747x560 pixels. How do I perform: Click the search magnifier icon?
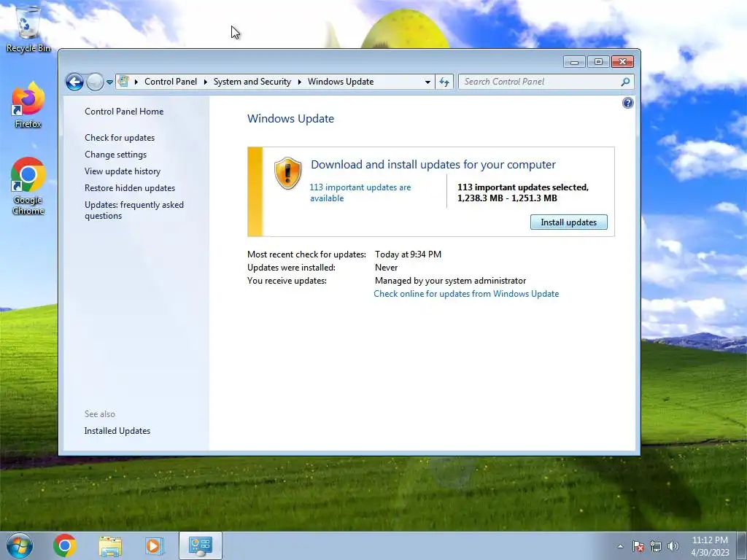click(x=625, y=82)
